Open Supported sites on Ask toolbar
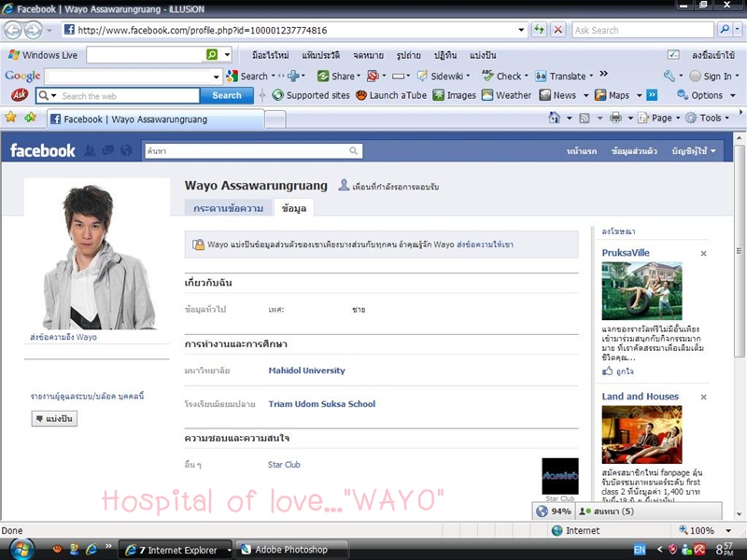The height and width of the screenshot is (560, 747). (311, 95)
